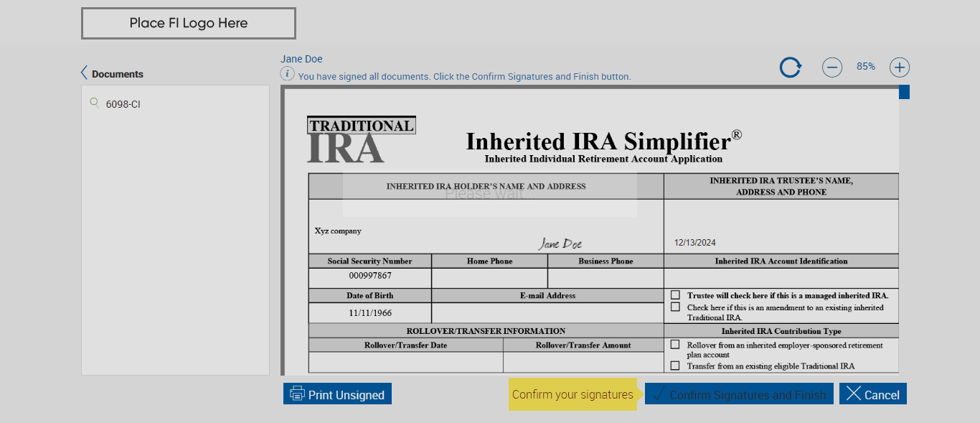Check amendment to existing inherited IRA box
980x423 pixels.
point(675,307)
